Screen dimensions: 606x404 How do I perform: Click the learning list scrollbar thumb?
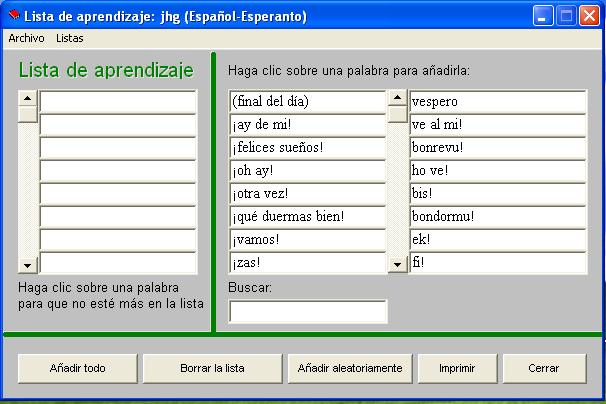pyautogui.click(x=27, y=114)
